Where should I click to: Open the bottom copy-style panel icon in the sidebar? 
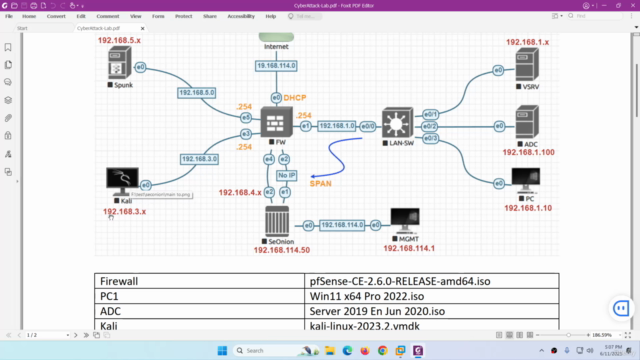click(8, 172)
